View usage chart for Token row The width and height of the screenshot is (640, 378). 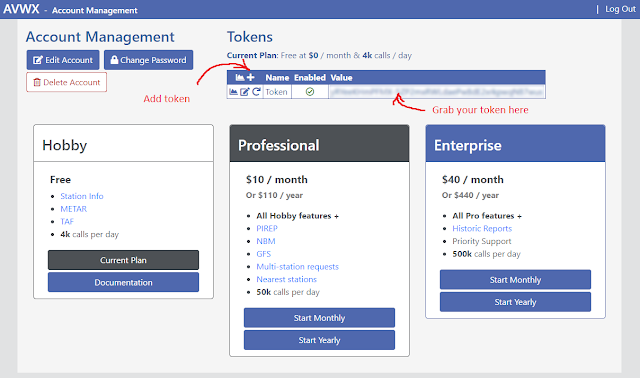233,92
